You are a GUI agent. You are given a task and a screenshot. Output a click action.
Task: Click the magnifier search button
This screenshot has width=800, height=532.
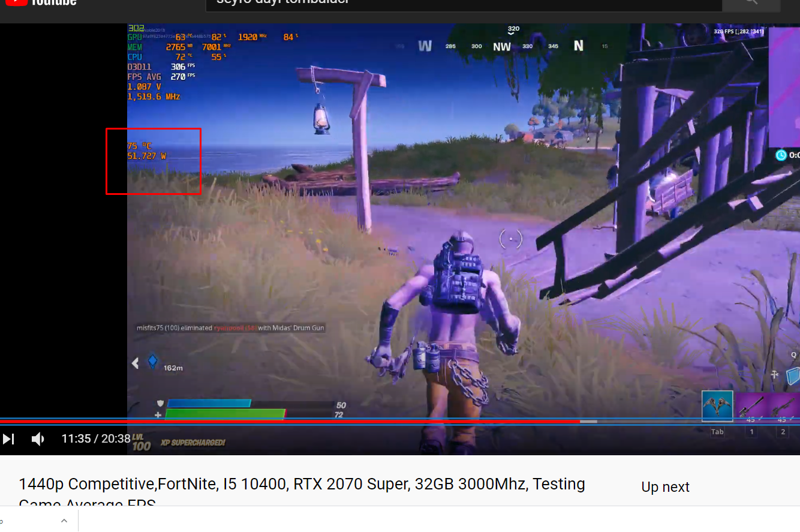(x=751, y=5)
